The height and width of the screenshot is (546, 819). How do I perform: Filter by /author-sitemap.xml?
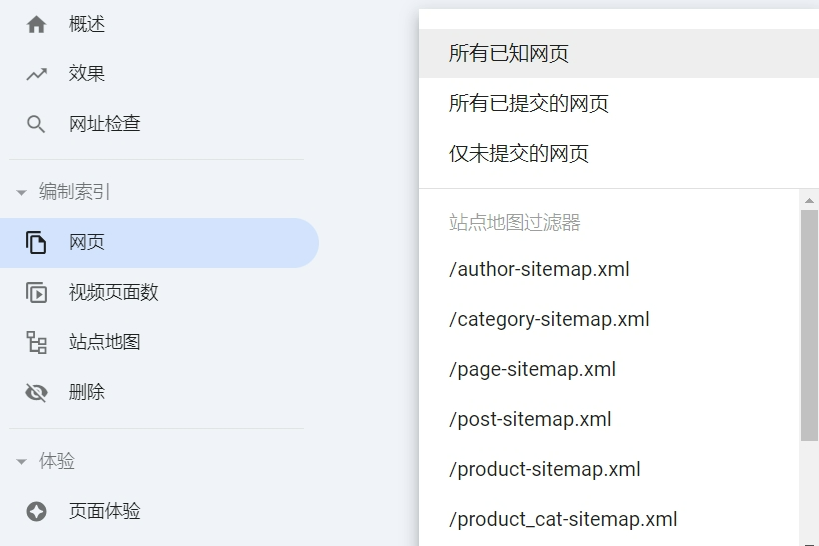click(x=540, y=269)
